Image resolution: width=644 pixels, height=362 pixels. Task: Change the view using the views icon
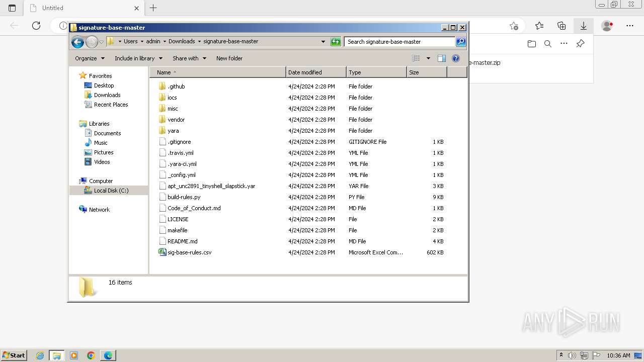[x=416, y=58]
